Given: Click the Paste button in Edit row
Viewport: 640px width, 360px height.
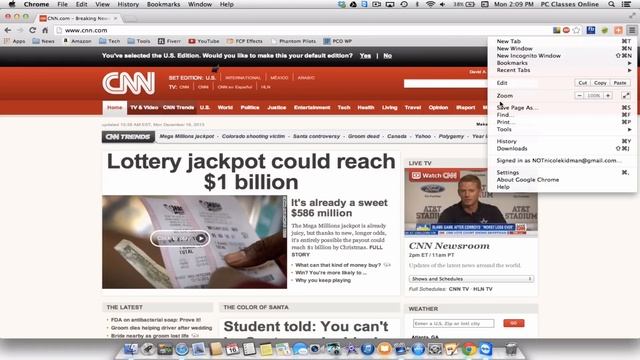Looking at the screenshot, I should click(x=620, y=83).
